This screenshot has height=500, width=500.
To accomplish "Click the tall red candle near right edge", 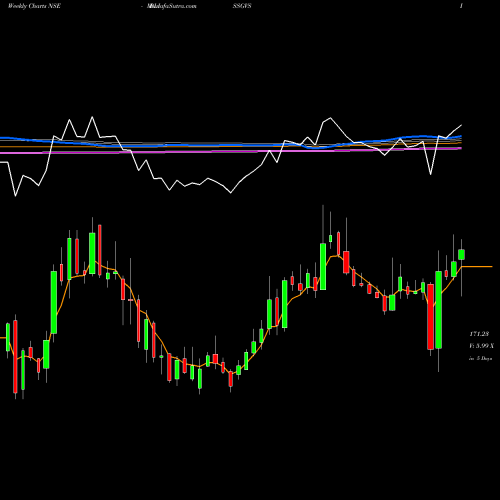I will (x=431, y=317).
